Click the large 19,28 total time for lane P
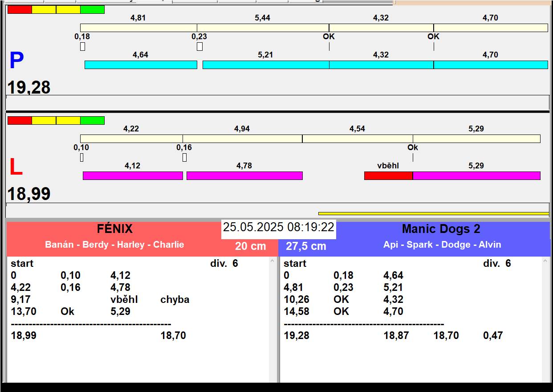 [x=29, y=87]
